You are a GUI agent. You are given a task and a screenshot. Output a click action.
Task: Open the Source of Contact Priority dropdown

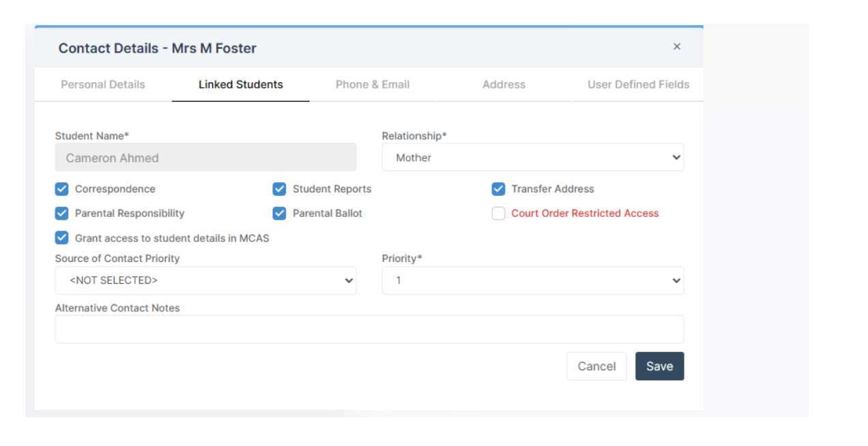pos(205,280)
